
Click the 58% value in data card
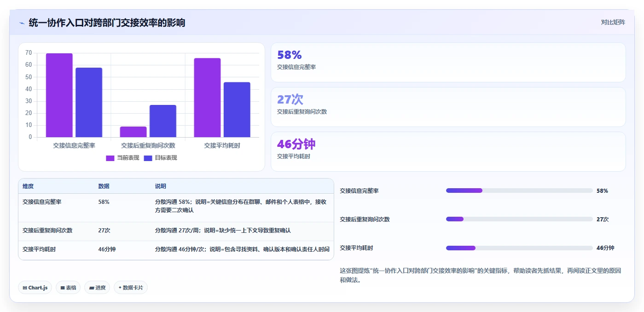pyautogui.click(x=289, y=55)
